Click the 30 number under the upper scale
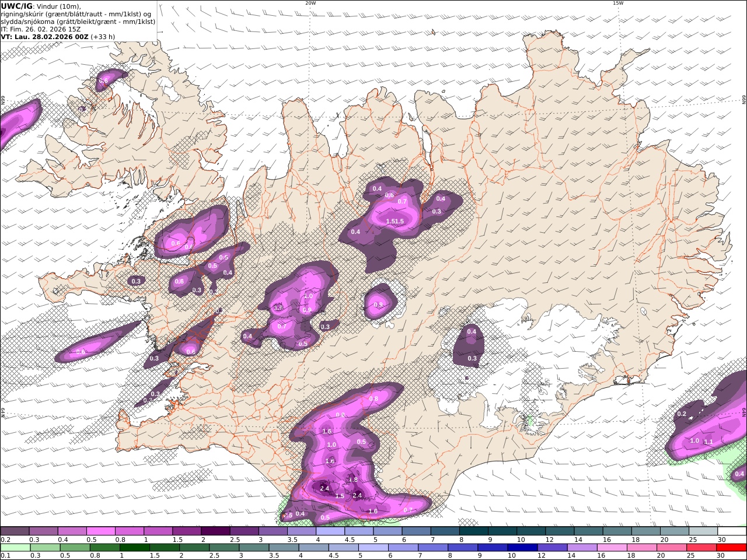The width and height of the screenshot is (747, 560). tap(721, 540)
